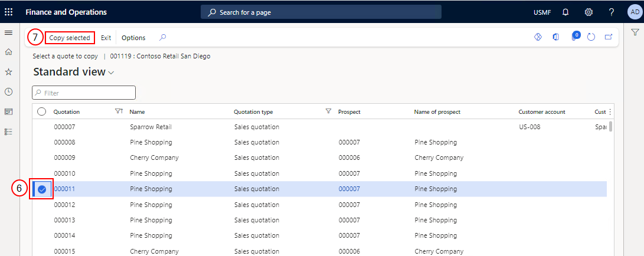Click the grid vertical scrollbar thumb

click(x=610, y=126)
